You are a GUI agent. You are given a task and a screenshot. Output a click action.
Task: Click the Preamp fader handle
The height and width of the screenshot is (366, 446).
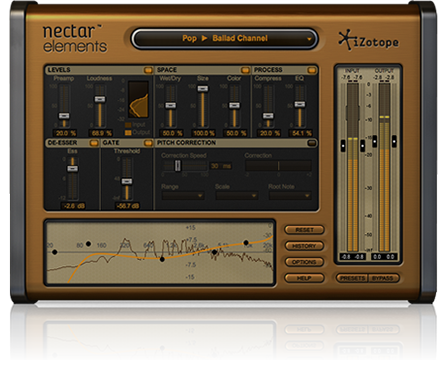(64, 116)
